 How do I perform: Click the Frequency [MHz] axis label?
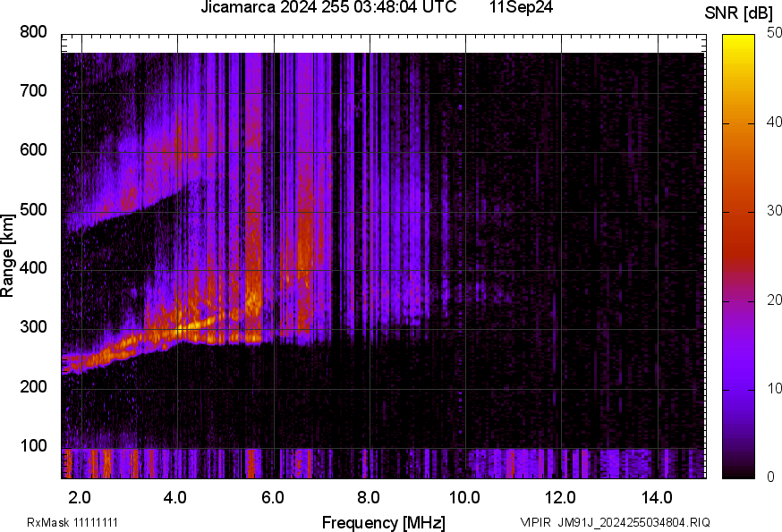(x=383, y=522)
